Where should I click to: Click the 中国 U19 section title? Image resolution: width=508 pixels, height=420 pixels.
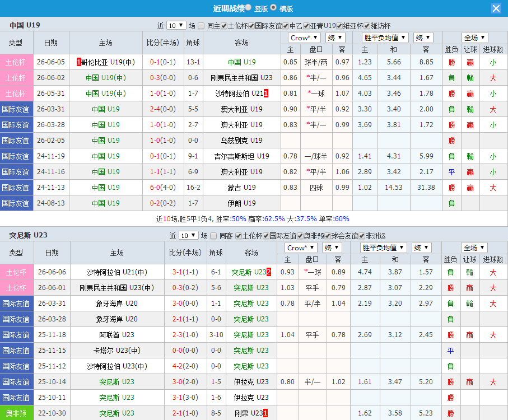pos(25,25)
